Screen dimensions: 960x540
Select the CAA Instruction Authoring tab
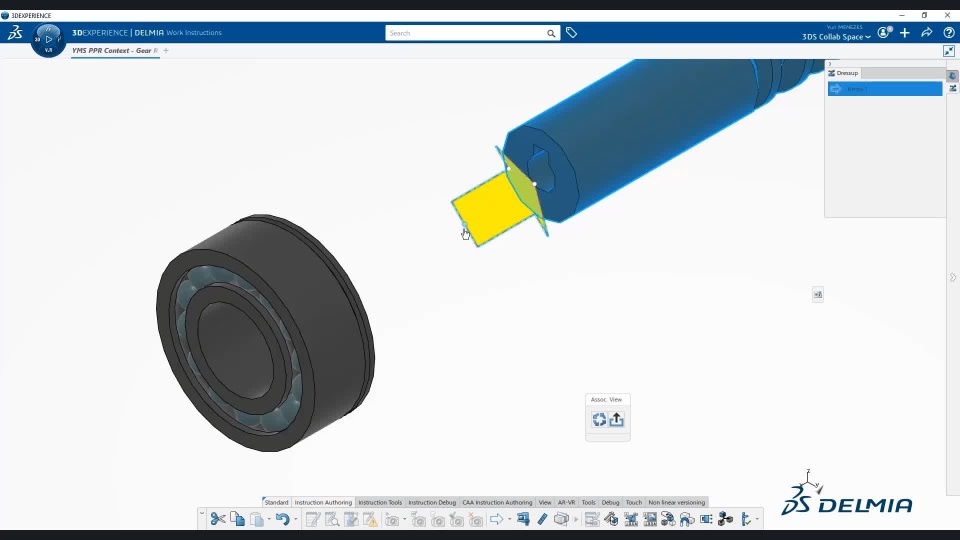(x=497, y=502)
